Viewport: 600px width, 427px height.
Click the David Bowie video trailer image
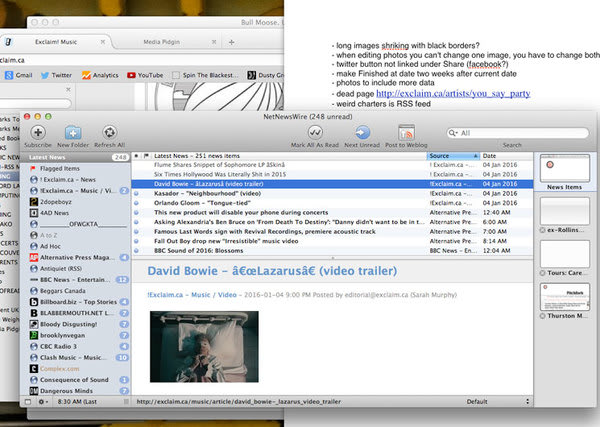coord(204,347)
